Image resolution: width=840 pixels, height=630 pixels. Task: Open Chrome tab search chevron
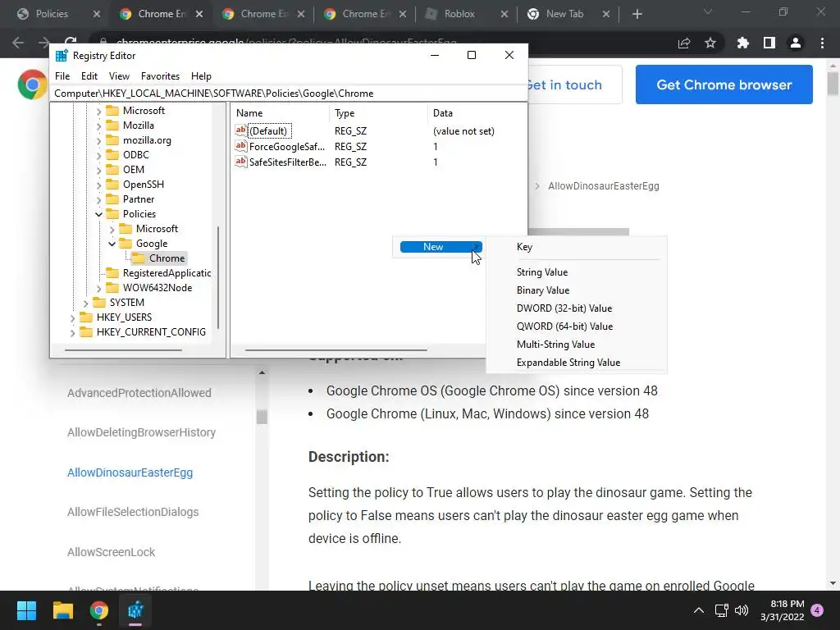point(708,11)
